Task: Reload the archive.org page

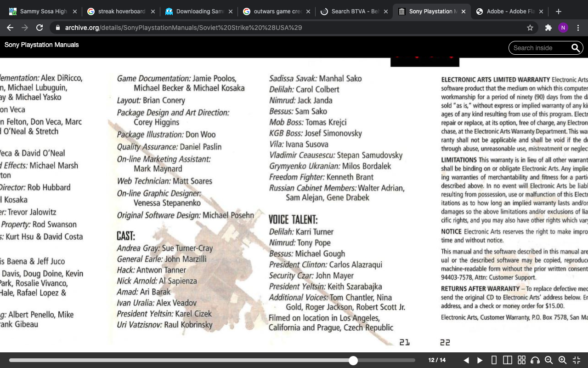Action: pos(40,28)
